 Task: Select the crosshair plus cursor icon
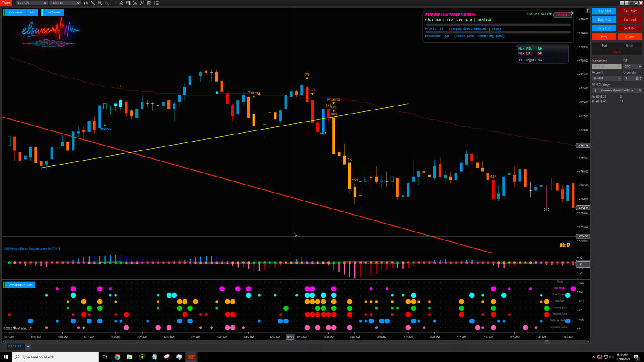coord(114,3)
